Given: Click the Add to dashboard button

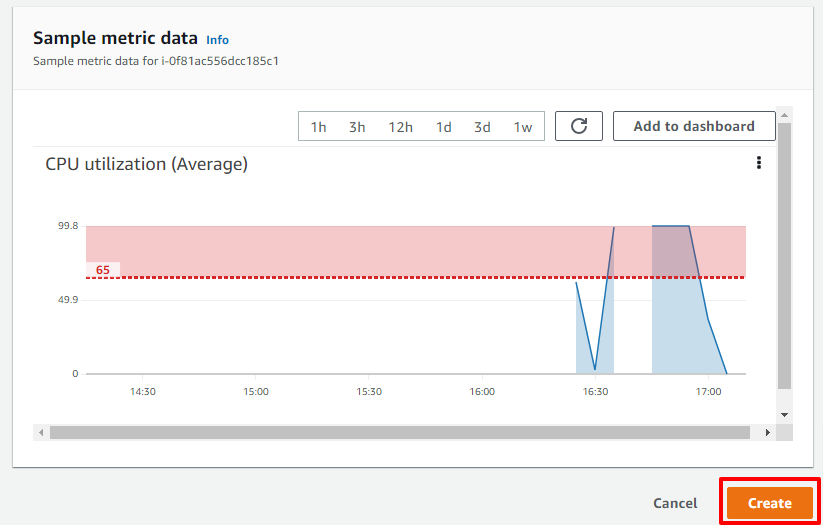Looking at the screenshot, I should click(x=694, y=126).
